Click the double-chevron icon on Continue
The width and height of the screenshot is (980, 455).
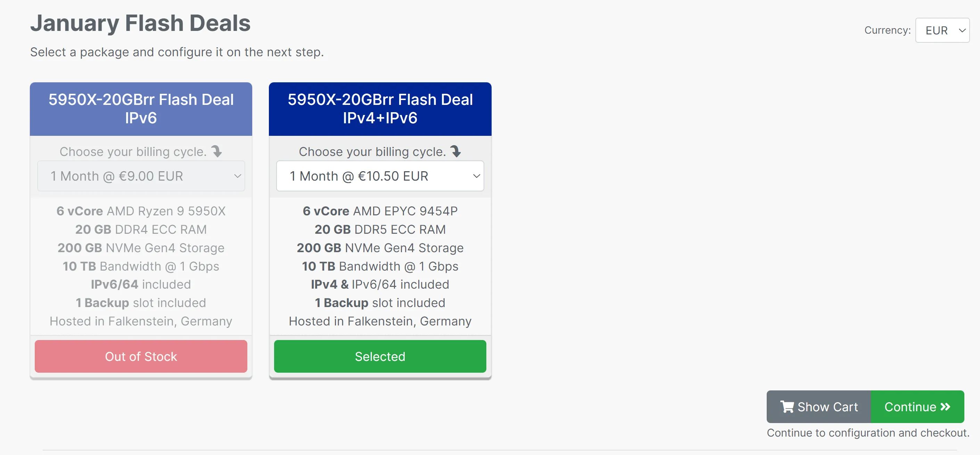click(x=945, y=407)
